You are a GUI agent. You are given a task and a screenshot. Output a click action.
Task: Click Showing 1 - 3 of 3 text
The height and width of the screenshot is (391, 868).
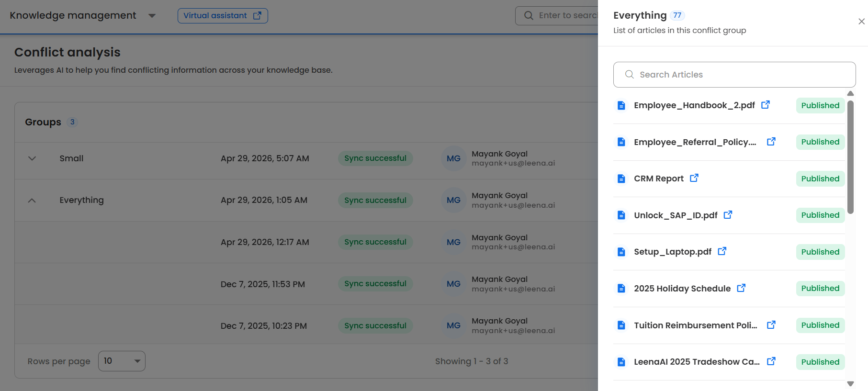tap(472, 361)
